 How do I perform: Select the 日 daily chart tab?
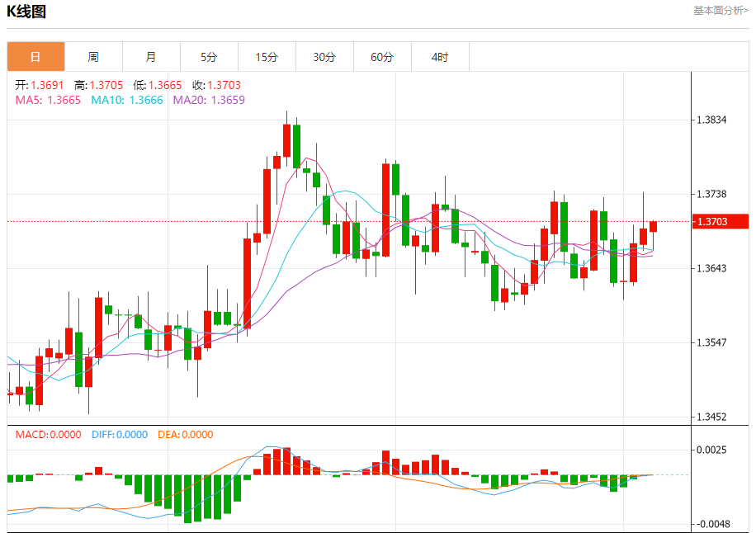pyautogui.click(x=35, y=57)
